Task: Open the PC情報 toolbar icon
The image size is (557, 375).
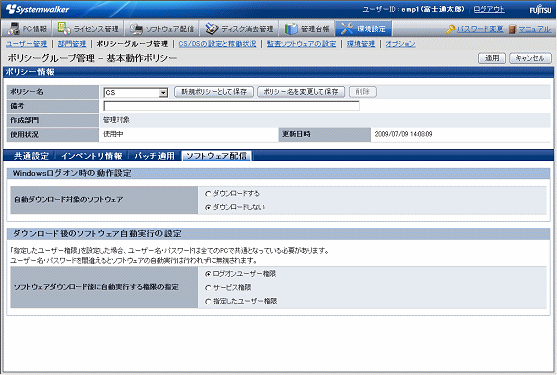Action: pos(14,28)
